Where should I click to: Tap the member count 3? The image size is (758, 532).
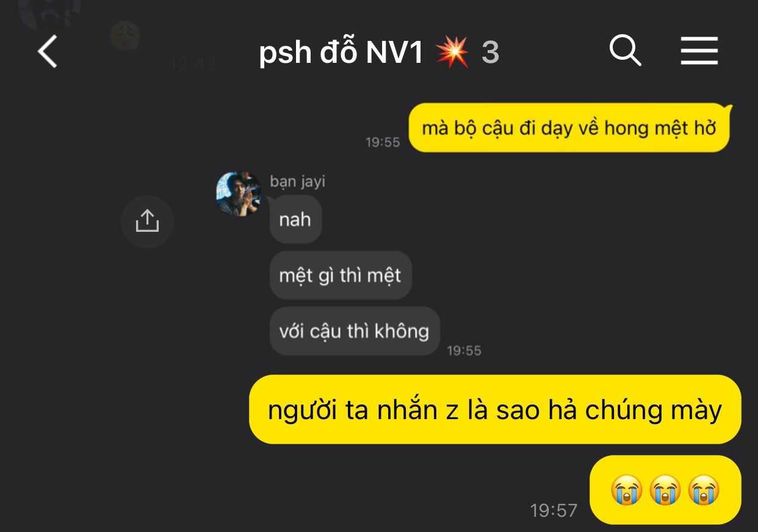(491, 53)
